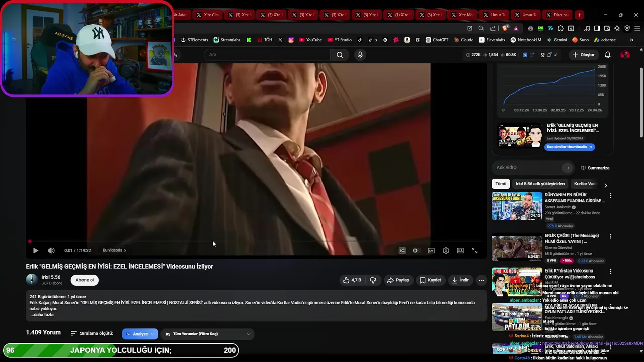The height and width of the screenshot is (362, 644).
Task: Open YouTube bookmark in bar
Action: 310,40
